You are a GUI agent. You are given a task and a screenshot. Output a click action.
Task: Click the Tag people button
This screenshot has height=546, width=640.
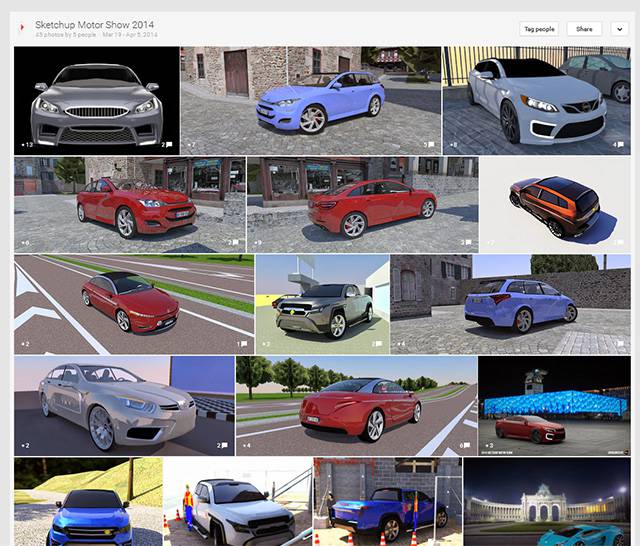tap(539, 29)
